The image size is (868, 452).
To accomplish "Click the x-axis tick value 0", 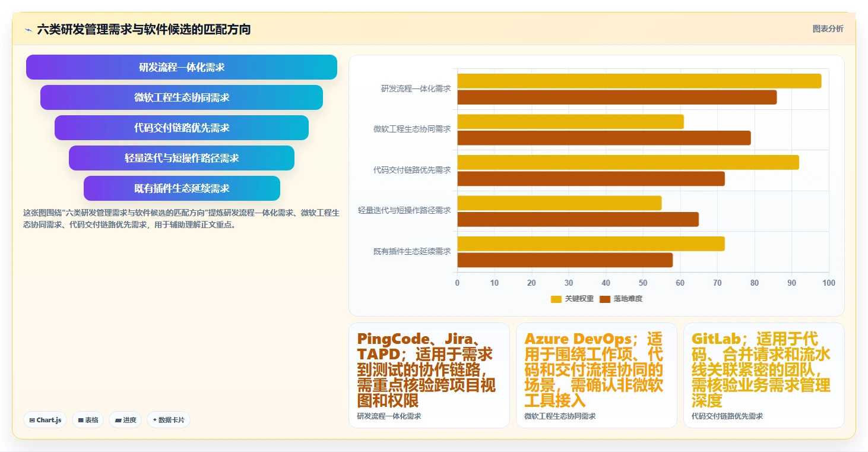I will tap(457, 283).
